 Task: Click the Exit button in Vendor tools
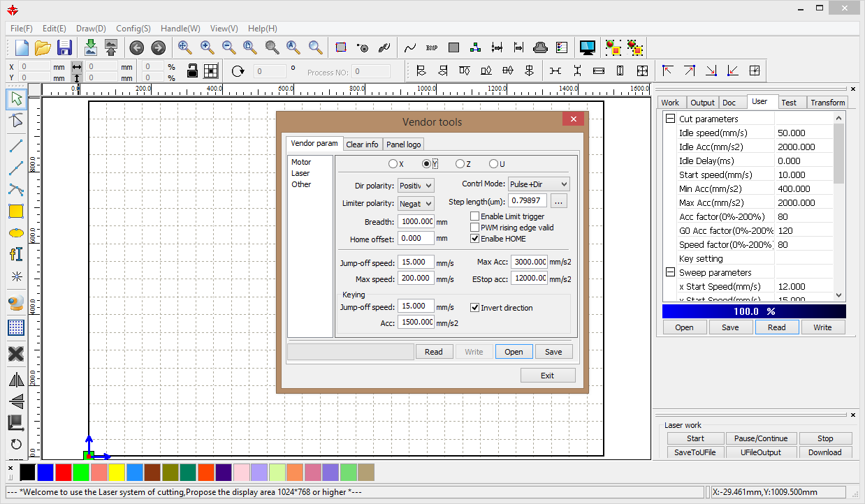548,376
